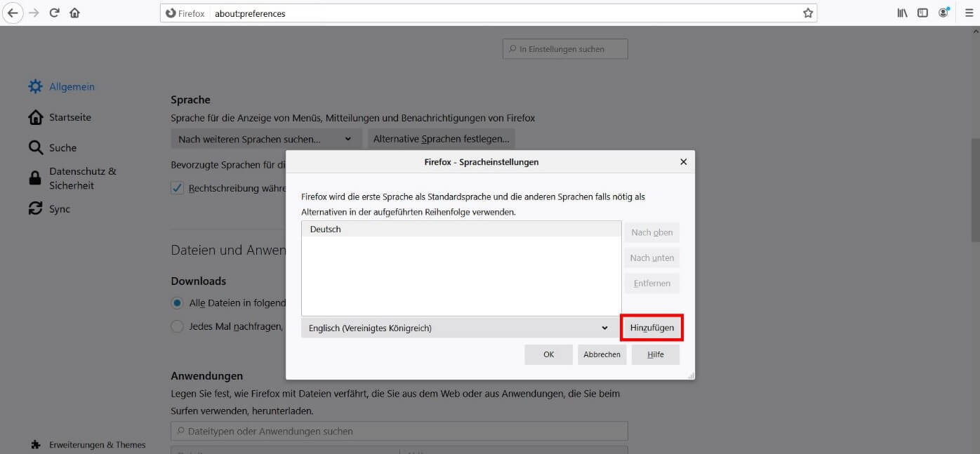Open Nach weiteren Sprachen suchen dropdown
The height and width of the screenshot is (454, 980).
(x=267, y=139)
